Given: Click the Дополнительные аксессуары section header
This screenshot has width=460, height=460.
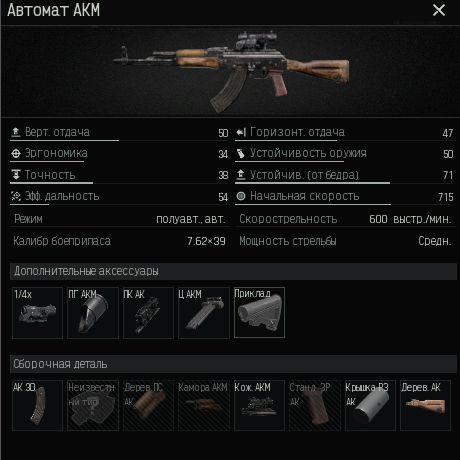Looking at the screenshot, I should click(233, 271).
